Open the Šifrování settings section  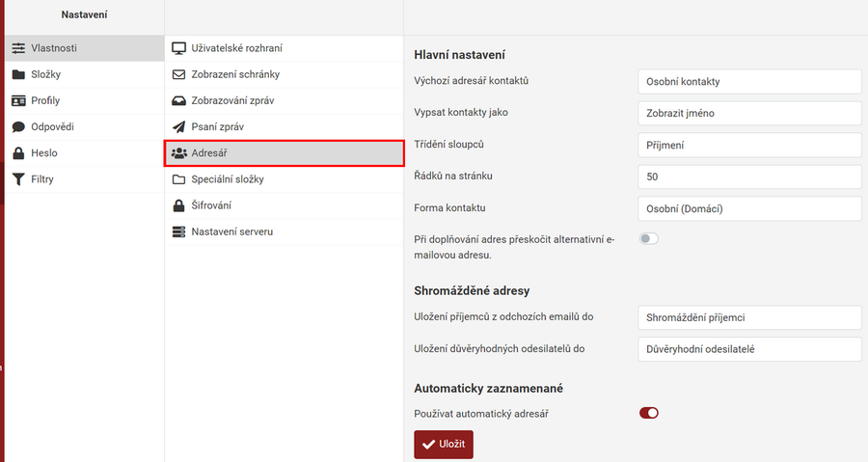click(211, 205)
